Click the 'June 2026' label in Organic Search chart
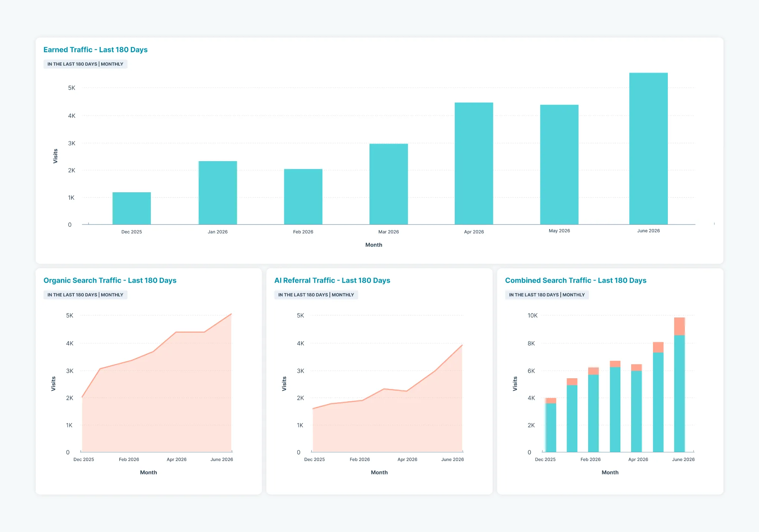The width and height of the screenshot is (759, 532). pos(222,459)
